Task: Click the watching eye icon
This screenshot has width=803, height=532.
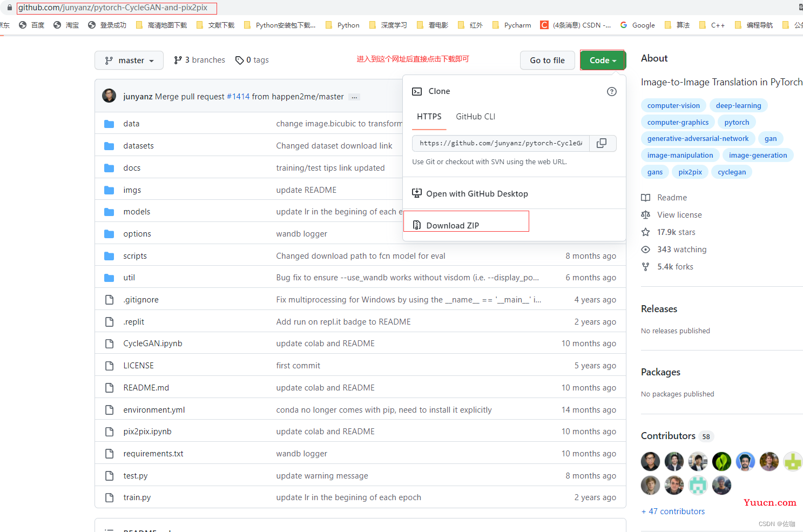Action: (645, 250)
